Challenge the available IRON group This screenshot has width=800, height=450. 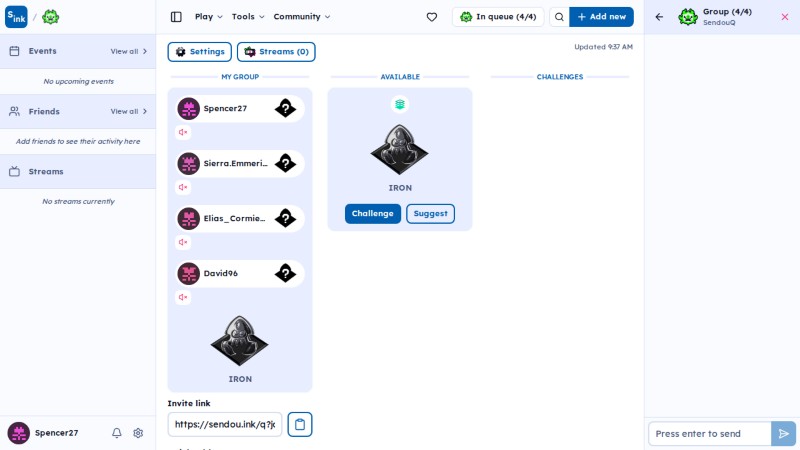(372, 214)
